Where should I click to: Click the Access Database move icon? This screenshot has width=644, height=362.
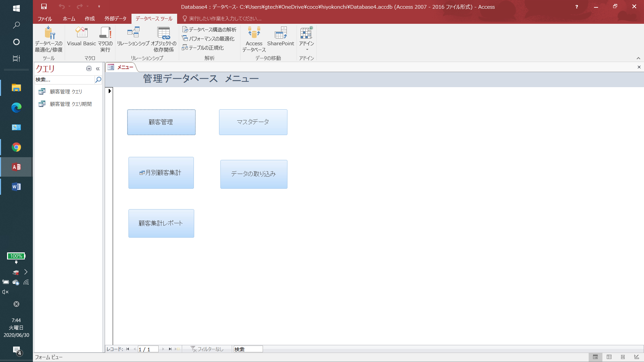pos(254,34)
